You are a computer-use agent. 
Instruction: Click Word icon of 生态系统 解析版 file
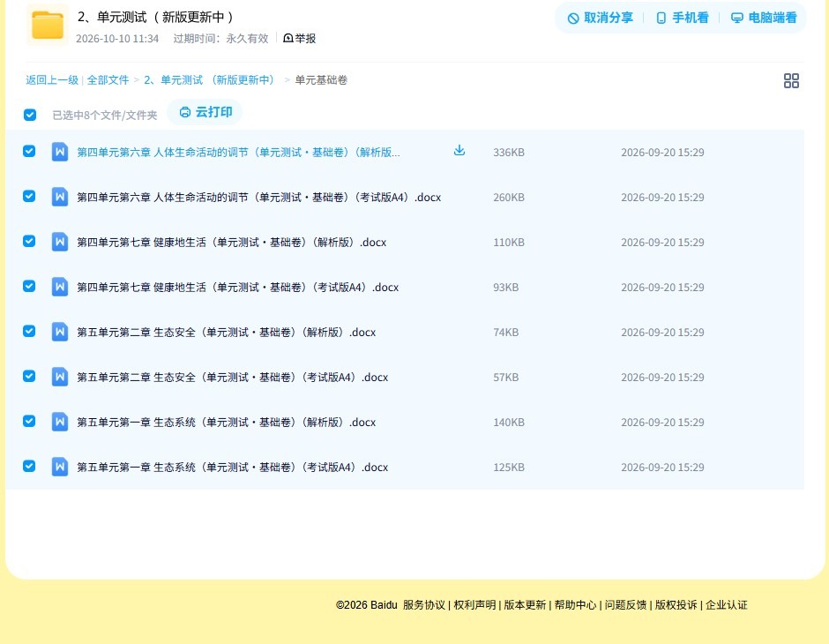coord(60,422)
